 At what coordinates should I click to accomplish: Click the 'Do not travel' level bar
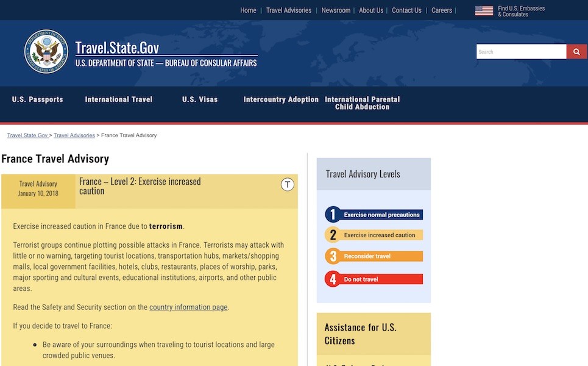pos(383,279)
